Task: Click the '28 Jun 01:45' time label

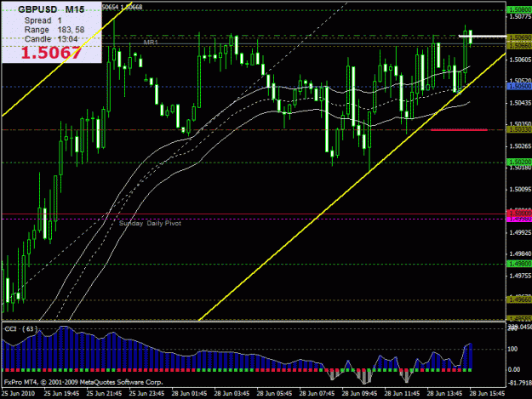Action: pos(189,393)
